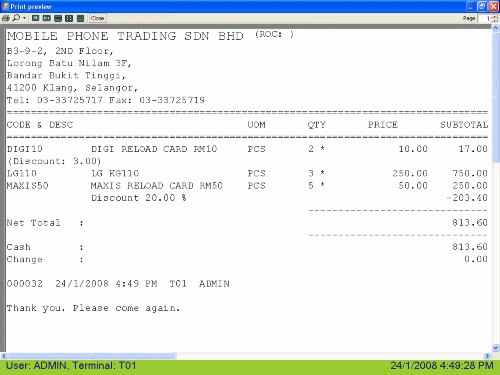Open the zoom level dropdown arrow
The height and width of the screenshot is (375, 500).
[x=24, y=18]
